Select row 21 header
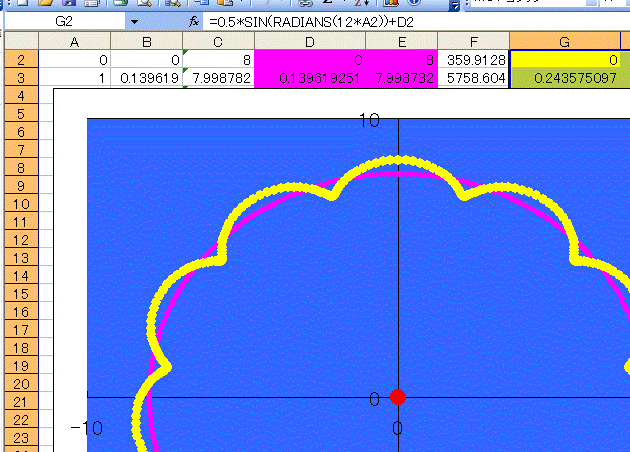This screenshot has height=452, width=630. tap(21, 402)
